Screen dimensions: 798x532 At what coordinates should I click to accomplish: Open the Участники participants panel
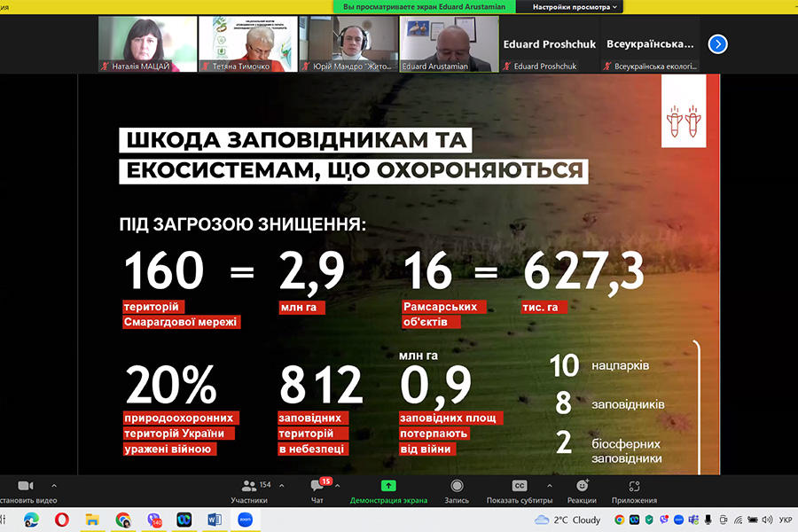tap(249, 492)
